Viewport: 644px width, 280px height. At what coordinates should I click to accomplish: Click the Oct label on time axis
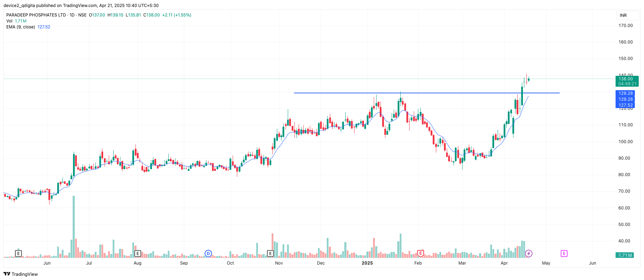tap(230, 263)
